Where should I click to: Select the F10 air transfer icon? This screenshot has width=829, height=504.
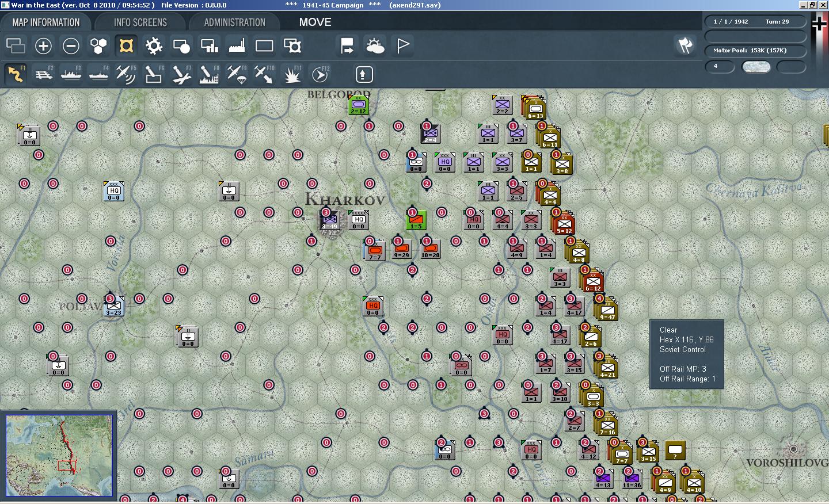264,74
